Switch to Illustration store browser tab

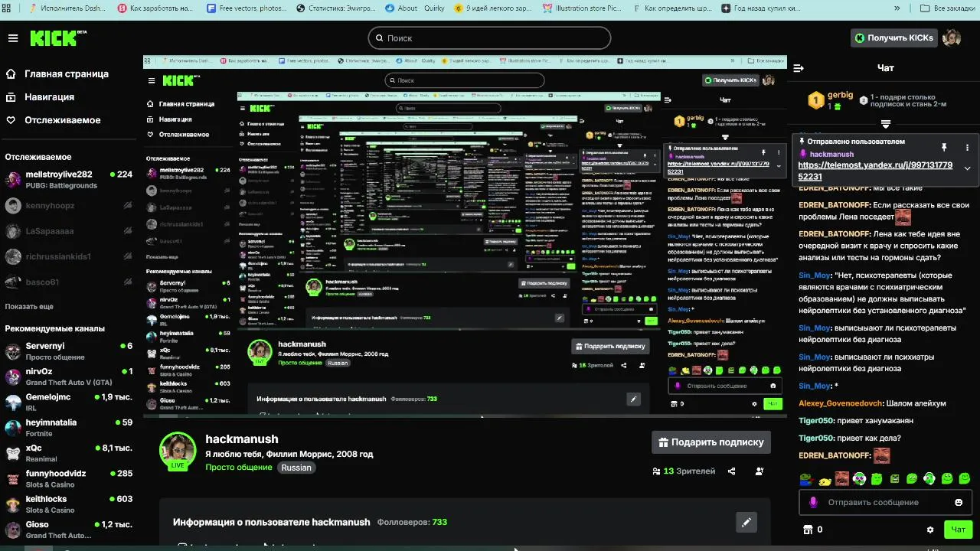(x=582, y=8)
